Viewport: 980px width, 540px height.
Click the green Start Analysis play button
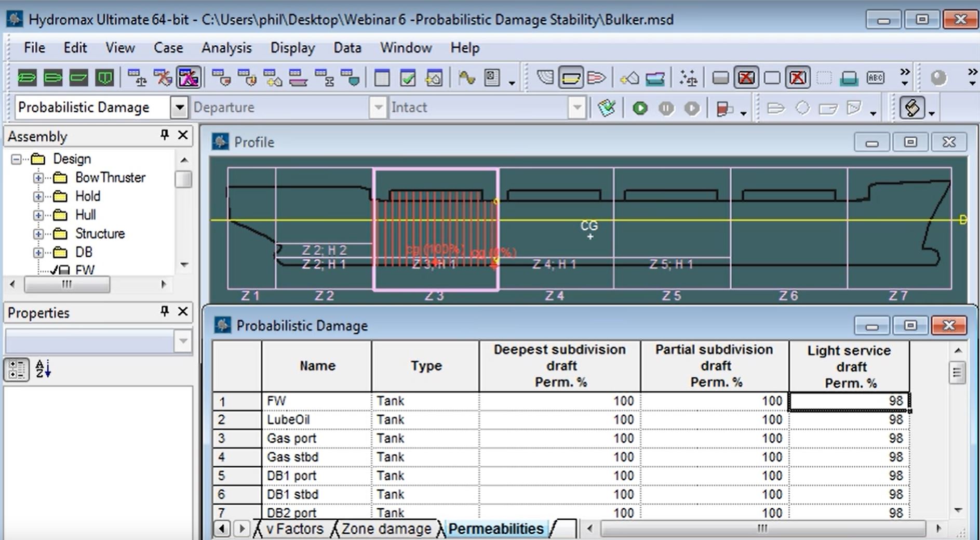click(640, 108)
